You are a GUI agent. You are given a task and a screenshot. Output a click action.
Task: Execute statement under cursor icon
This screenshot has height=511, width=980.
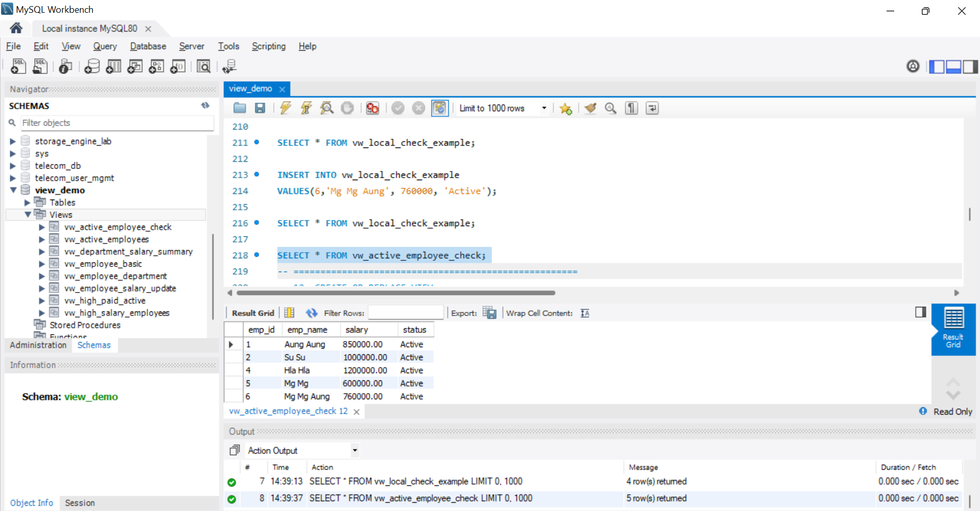coord(306,108)
